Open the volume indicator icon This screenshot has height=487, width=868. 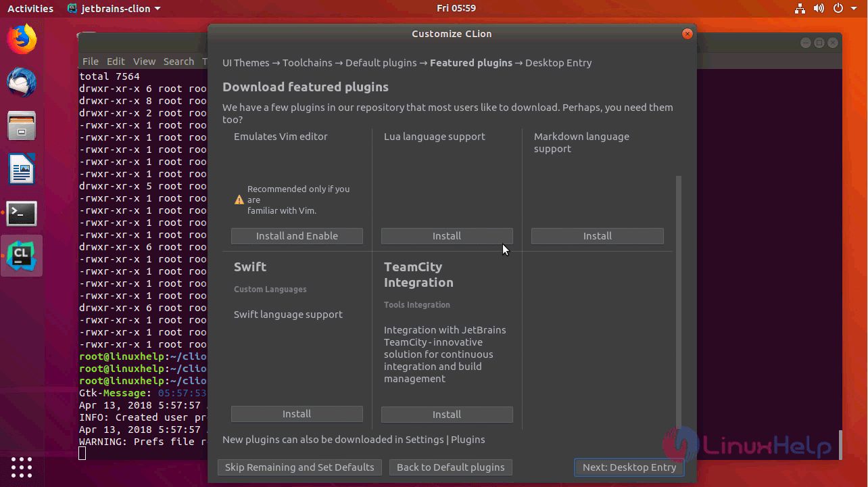tap(819, 9)
